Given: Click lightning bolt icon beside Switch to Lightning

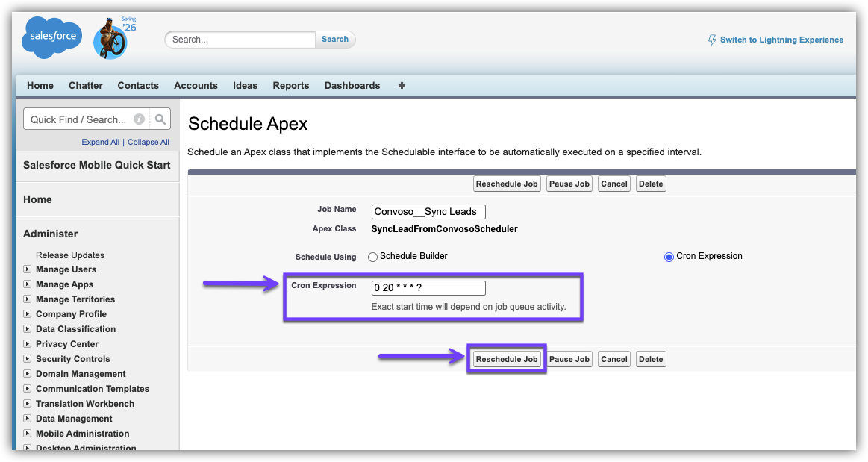Looking at the screenshot, I should pos(712,40).
